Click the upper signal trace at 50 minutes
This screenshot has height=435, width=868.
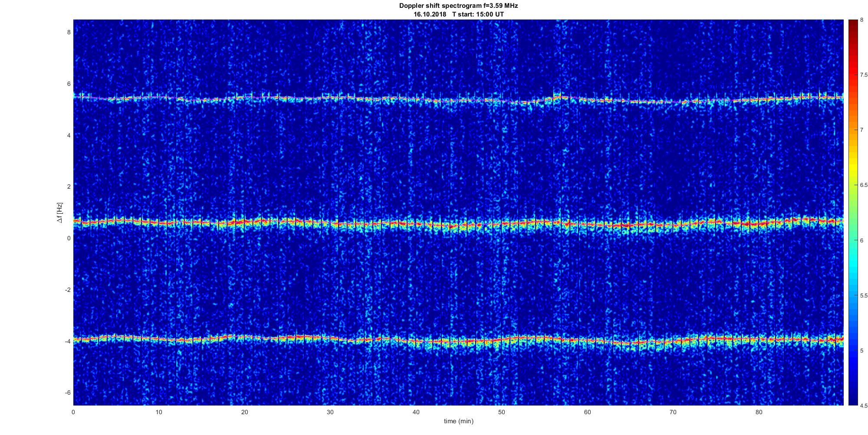(x=502, y=101)
